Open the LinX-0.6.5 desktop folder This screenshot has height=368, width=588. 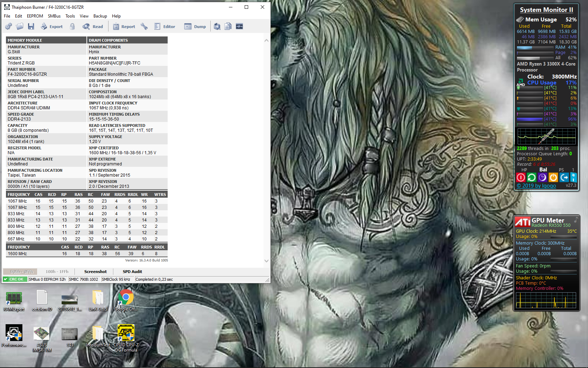[x=98, y=301]
